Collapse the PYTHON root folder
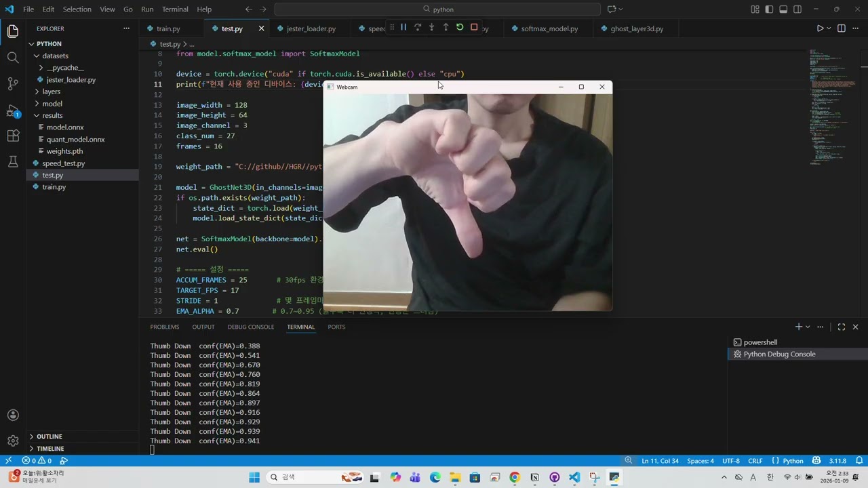The image size is (868, 488). 49,43
